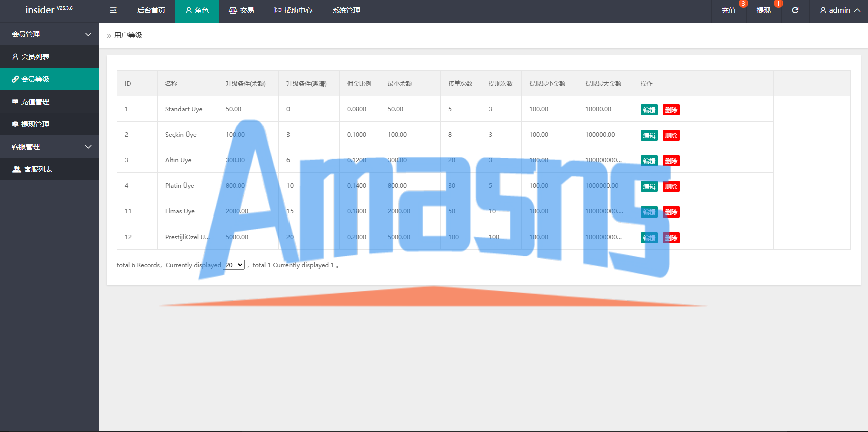Edit the Seçkin Üye row
This screenshot has width=868, height=432.
click(x=649, y=135)
